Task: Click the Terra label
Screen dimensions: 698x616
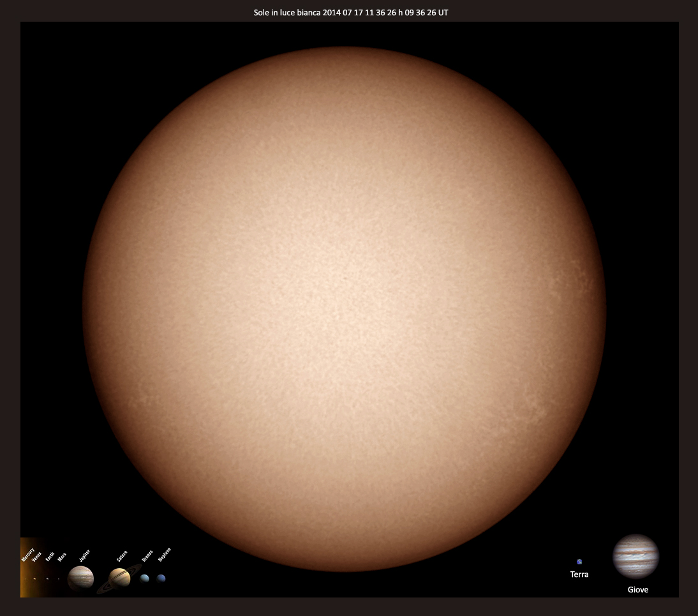Action: click(x=579, y=575)
